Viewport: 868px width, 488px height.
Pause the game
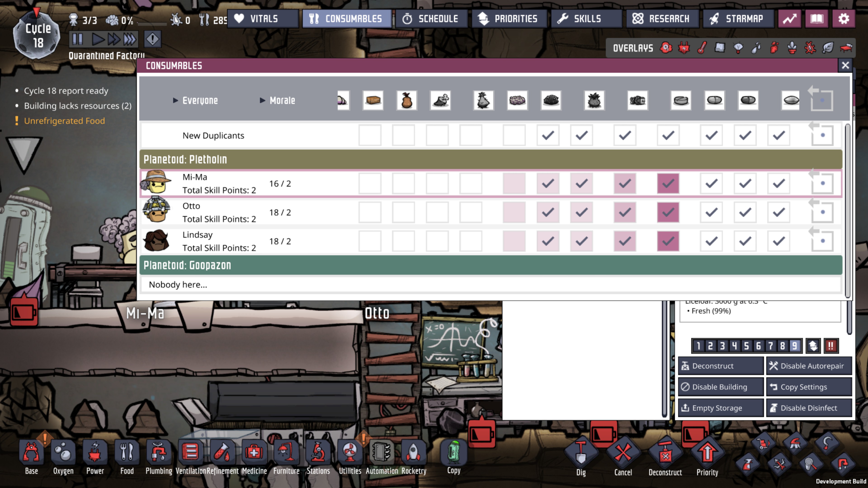pos(78,39)
